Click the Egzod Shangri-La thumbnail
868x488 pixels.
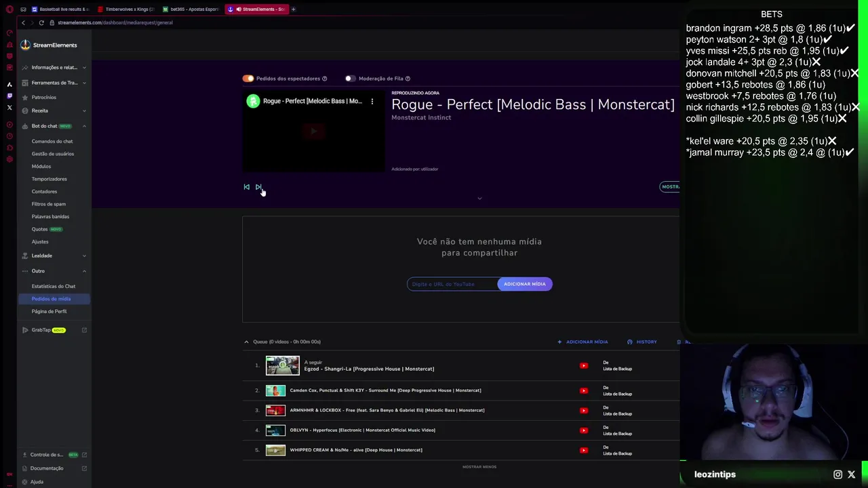(x=282, y=366)
